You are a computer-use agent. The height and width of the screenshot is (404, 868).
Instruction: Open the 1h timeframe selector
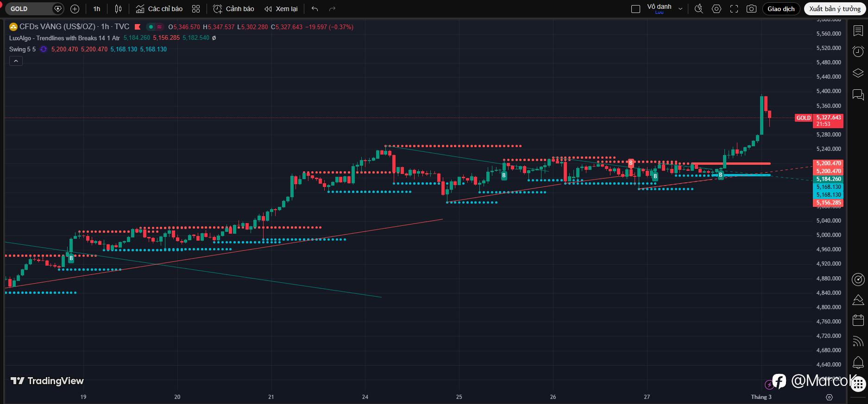[97, 9]
